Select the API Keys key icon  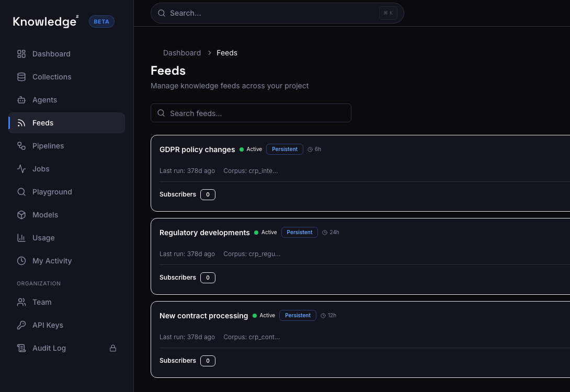click(21, 325)
